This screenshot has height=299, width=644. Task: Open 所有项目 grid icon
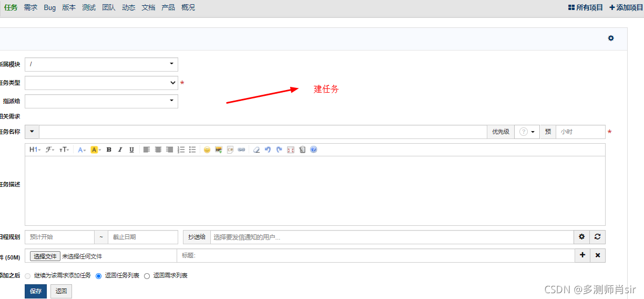(586, 7)
